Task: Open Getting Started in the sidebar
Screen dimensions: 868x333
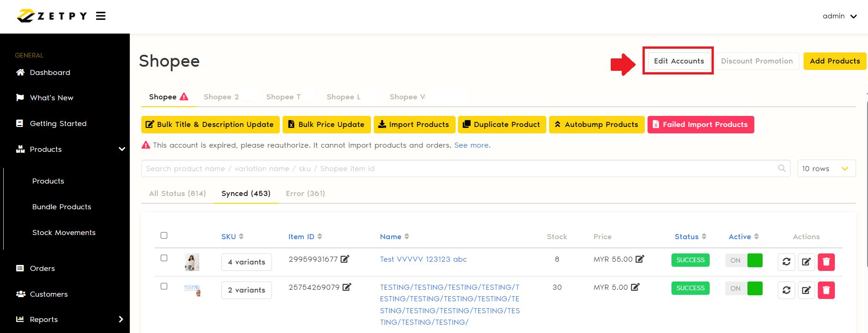Action: [x=58, y=124]
